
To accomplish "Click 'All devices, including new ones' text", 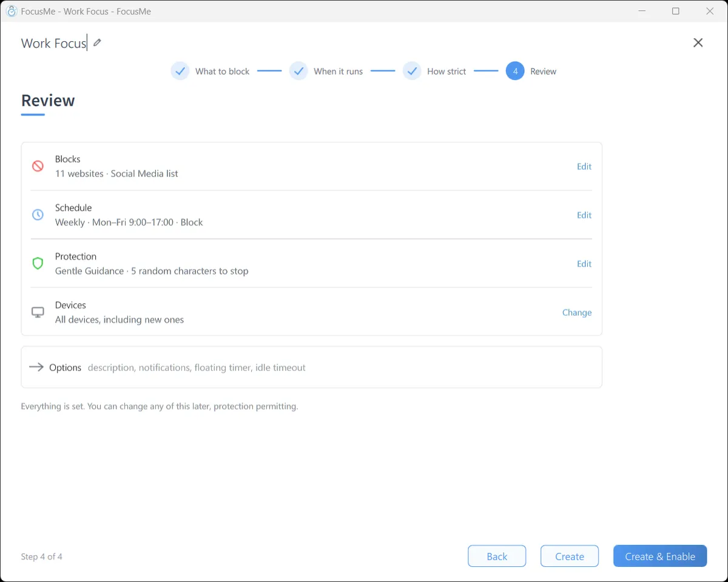I will pos(120,319).
